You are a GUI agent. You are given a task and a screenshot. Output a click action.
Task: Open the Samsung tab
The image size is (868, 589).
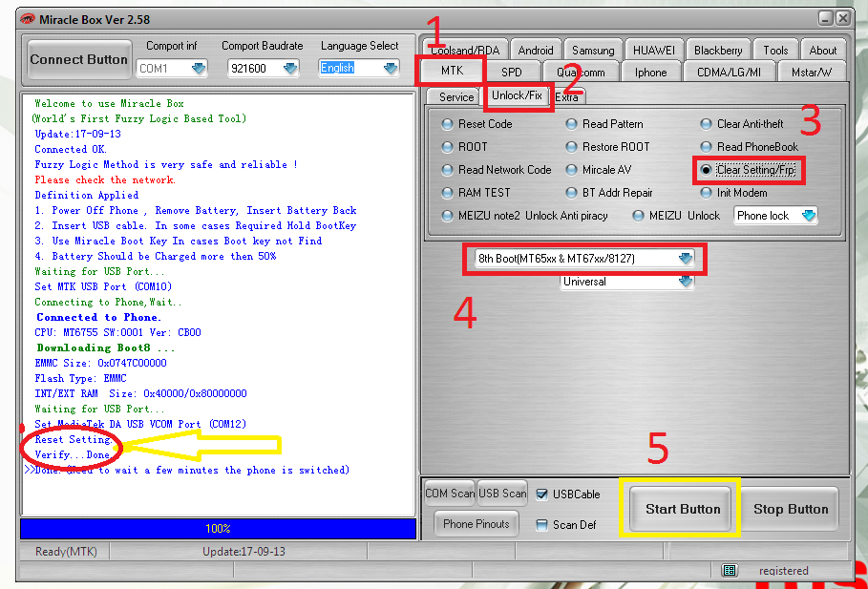593,51
